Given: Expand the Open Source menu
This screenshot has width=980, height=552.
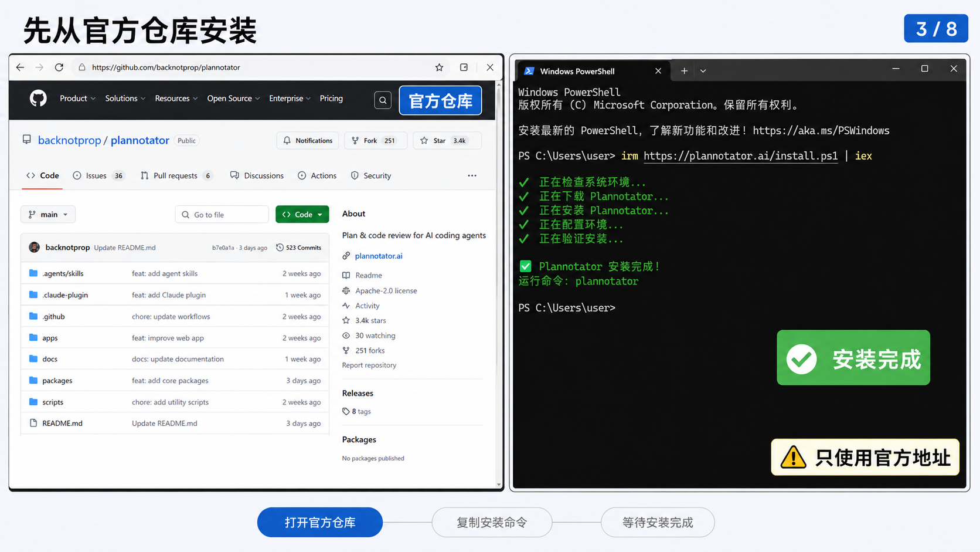Looking at the screenshot, I should click(x=233, y=99).
